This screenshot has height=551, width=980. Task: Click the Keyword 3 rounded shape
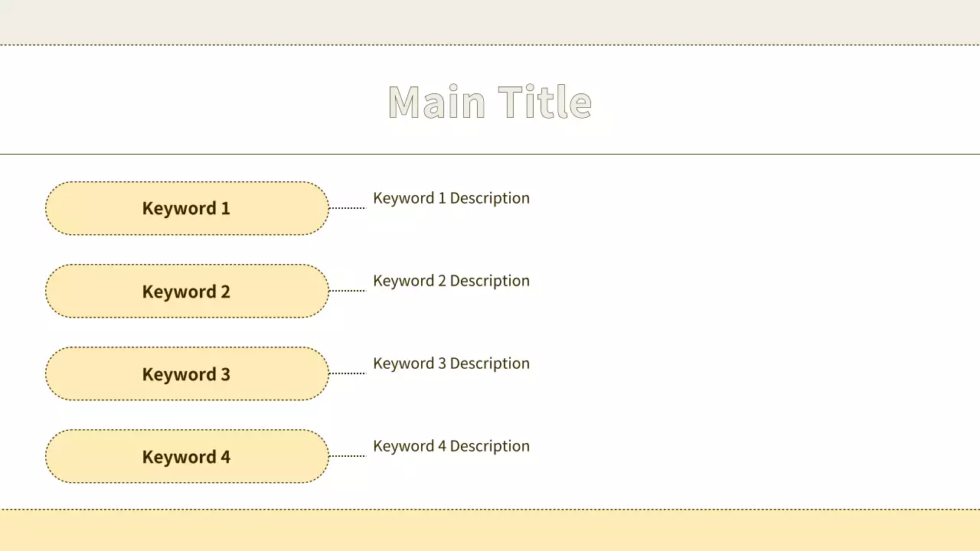187,373
